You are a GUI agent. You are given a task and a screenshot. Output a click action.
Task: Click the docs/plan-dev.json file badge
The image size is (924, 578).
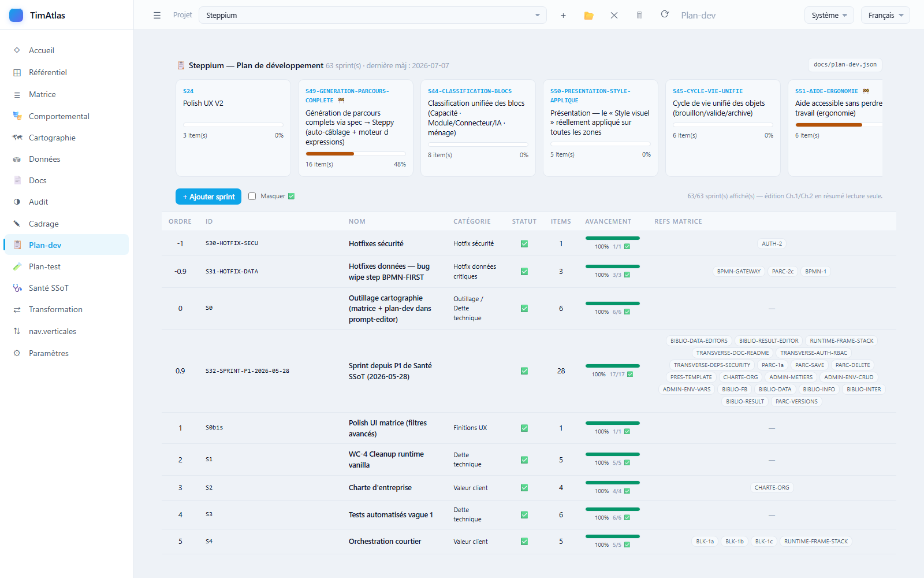click(845, 65)
